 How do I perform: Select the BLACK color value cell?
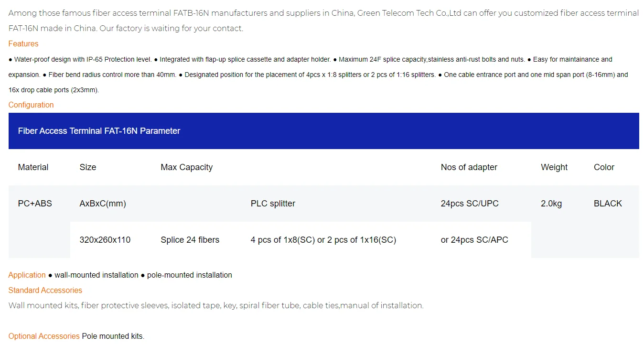tap(608, 204)
